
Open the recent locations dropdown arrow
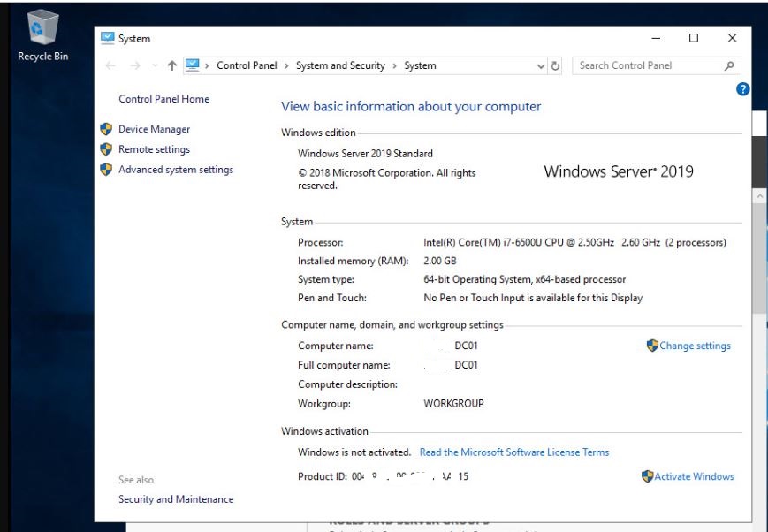pos(155,65)
